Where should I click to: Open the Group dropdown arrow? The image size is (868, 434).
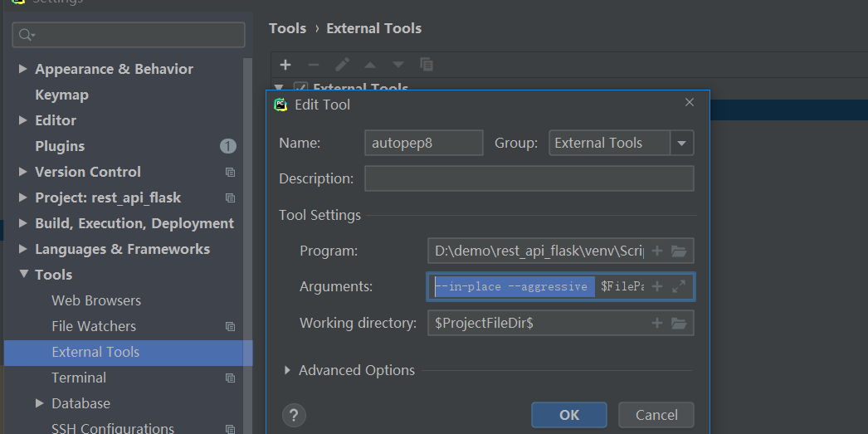[682, 144]
